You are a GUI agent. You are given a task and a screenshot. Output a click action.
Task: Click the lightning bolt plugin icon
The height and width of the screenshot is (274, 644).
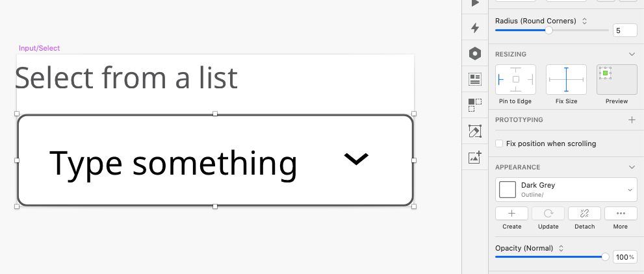point(475,28)
